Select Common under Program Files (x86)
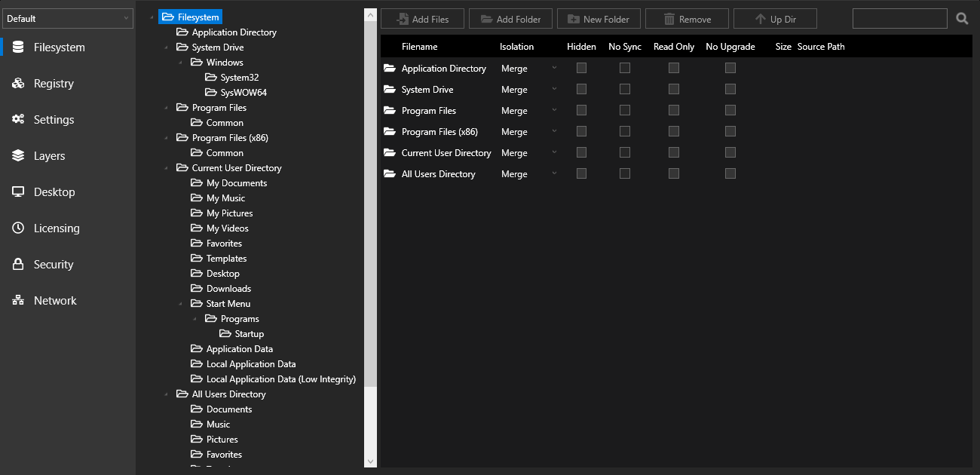Image resolution: width=980 pixels, height=475 pixels. click(x=225, y=153)
